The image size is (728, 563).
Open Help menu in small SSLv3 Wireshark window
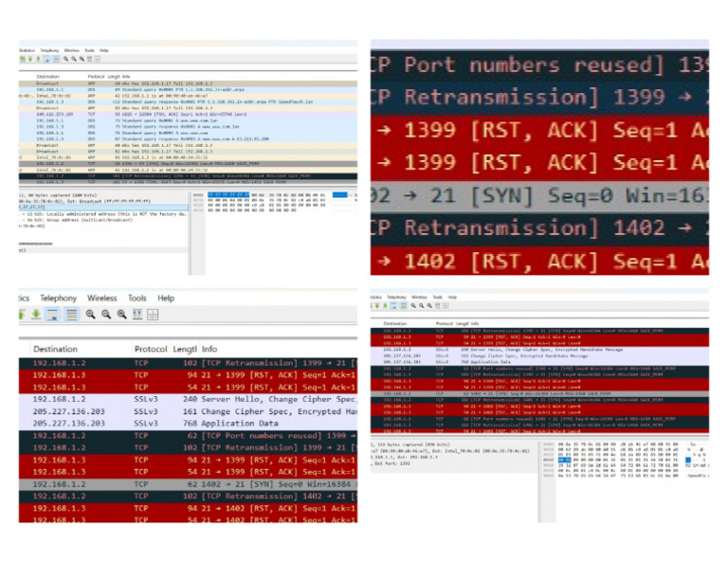tap(452, 298)
